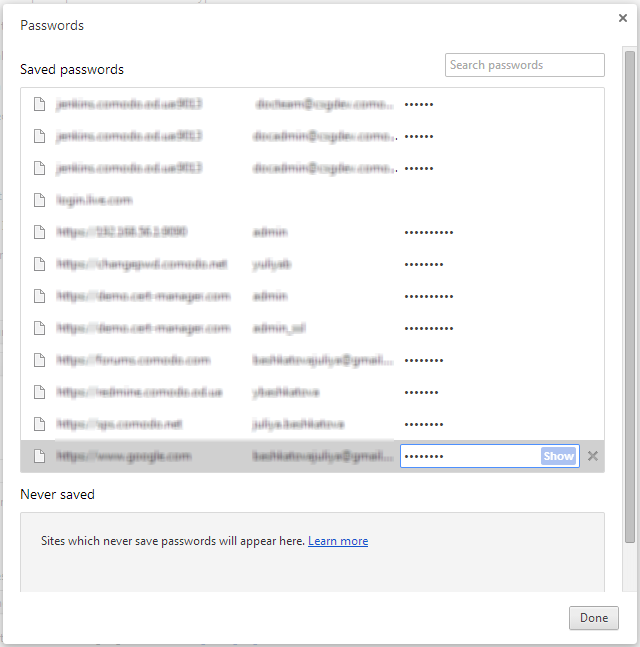Click the page icon of the first admin row
The height and width of the screenshot is (647, 640).
click(40, 232)
